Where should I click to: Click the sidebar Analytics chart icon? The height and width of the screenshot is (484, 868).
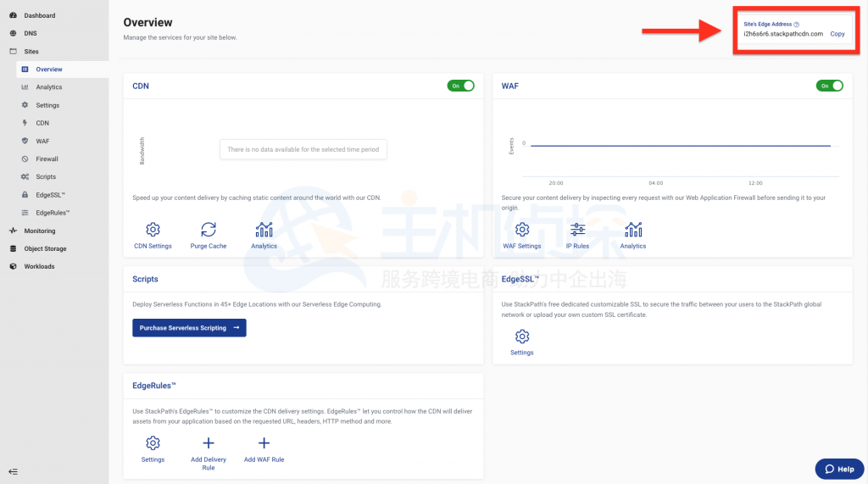pyautogui.click(x=25, y=87)
